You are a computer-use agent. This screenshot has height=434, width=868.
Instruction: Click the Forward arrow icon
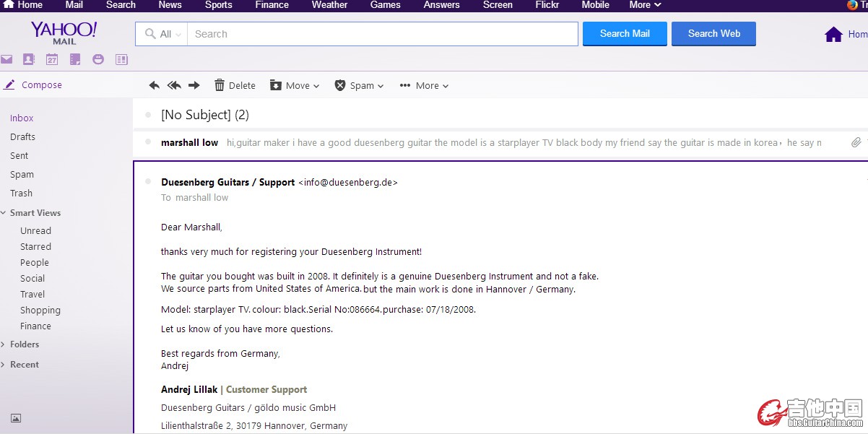pos(194,85)
